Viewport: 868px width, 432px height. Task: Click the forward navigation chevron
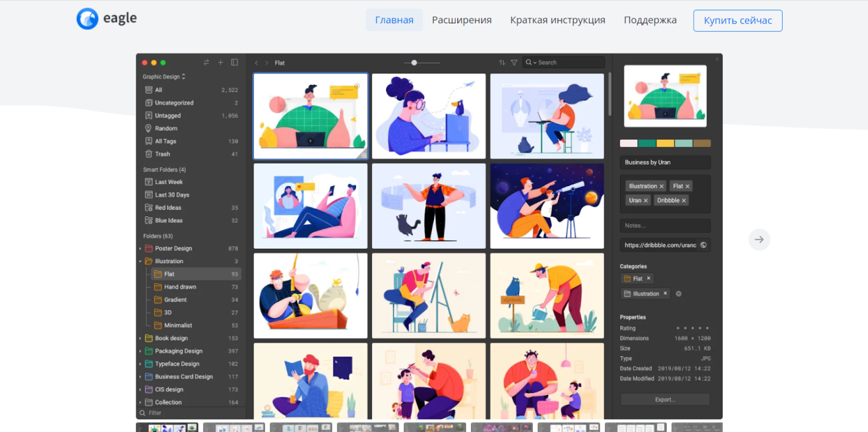(267, 63)
